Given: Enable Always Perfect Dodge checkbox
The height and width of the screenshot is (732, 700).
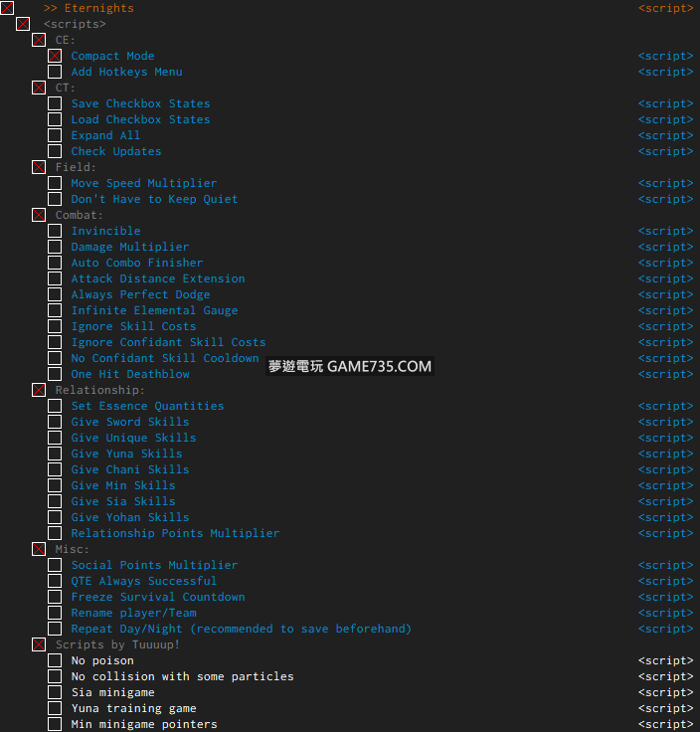Looking at the screenshot, I should [x=55, y=294].
